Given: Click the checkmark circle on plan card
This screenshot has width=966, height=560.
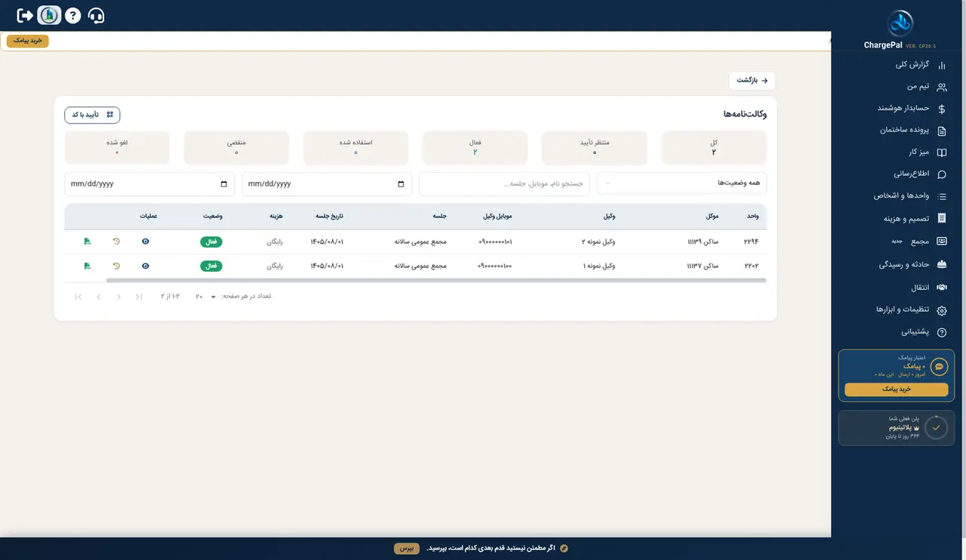Looking at the screenshot, I should 936,427.
